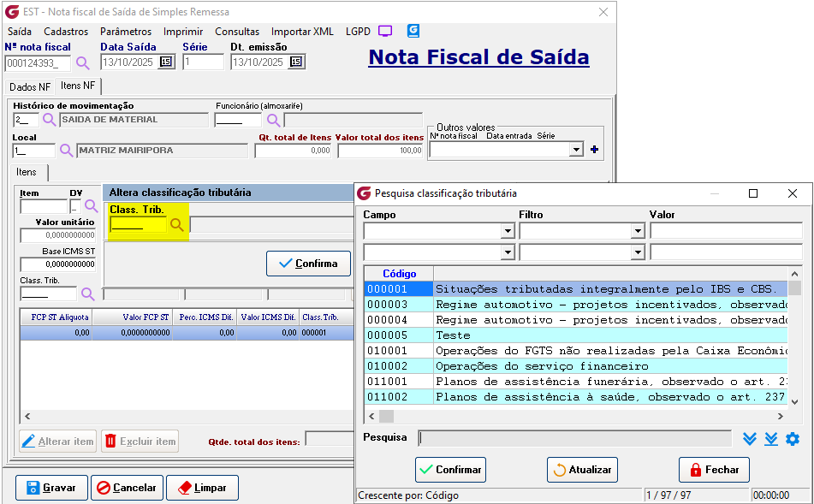Click the plus icon in Outros valores
Viewport: 814px width, 504px height.
(x=594, y=150)
